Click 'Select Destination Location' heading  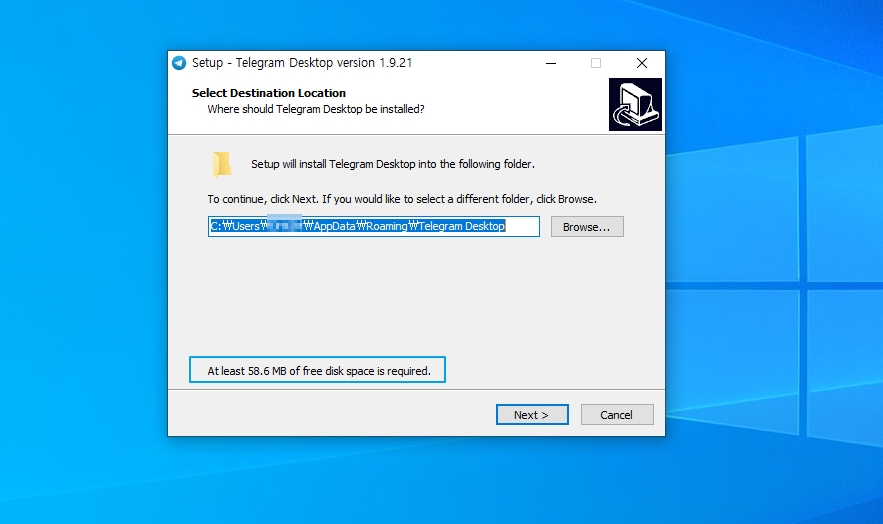(x=269, y=93)
